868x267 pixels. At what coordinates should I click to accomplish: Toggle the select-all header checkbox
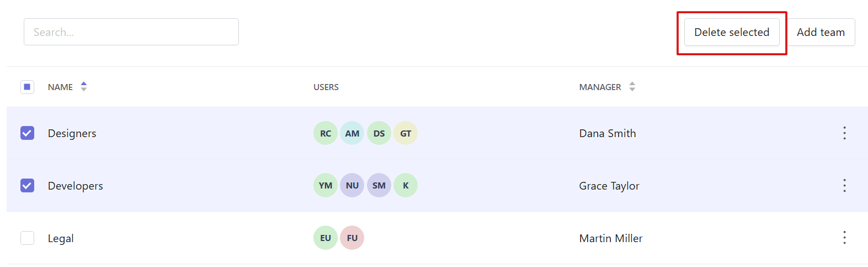(x=27, y=87)
